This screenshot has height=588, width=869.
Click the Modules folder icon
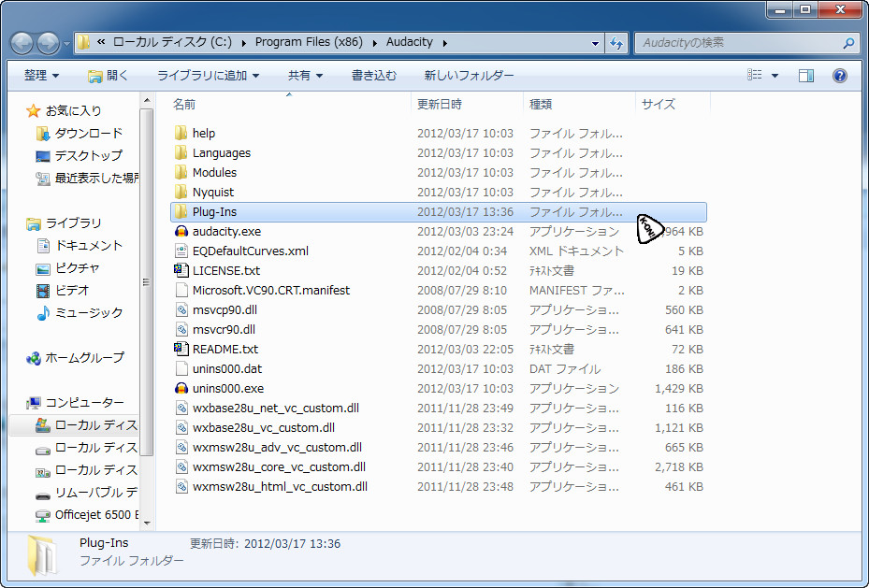(181, 172)
